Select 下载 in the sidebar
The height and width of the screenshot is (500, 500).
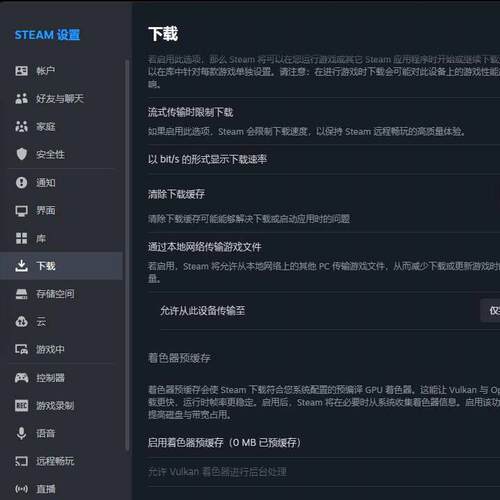pyautogui.click(x=62, y=266)
